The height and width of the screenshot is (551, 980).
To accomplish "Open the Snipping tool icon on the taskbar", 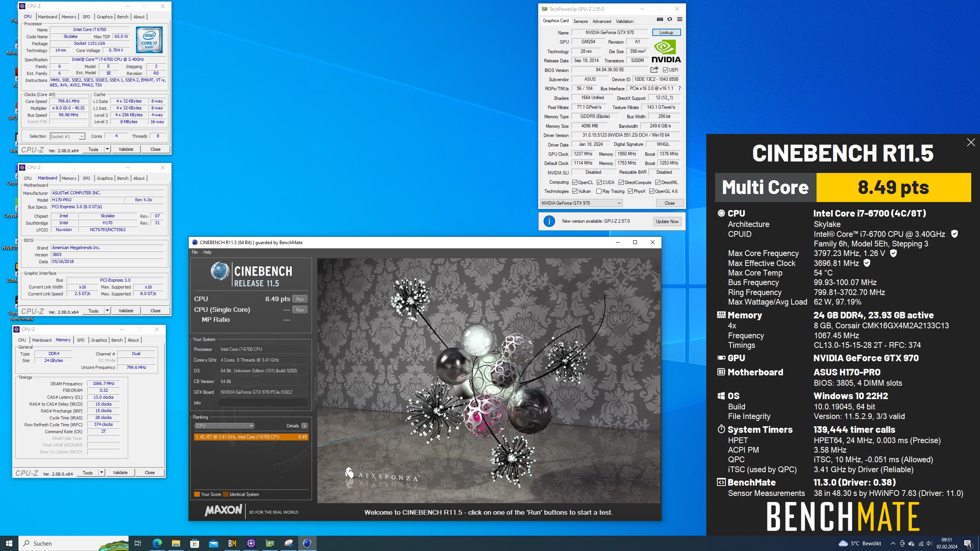I will [x=288, y=543].
